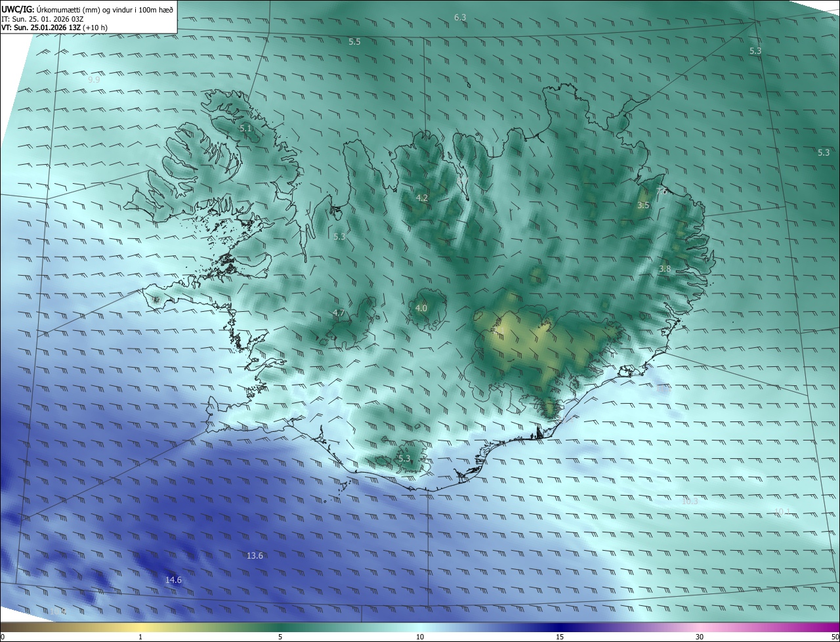Click the colorbar tick label 1

coord(140,637)
